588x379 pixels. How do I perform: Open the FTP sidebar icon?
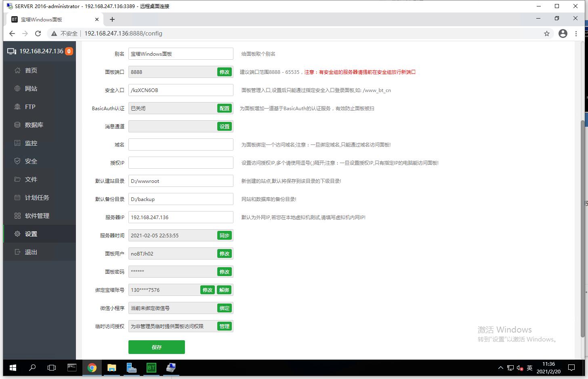click(17, 107)
